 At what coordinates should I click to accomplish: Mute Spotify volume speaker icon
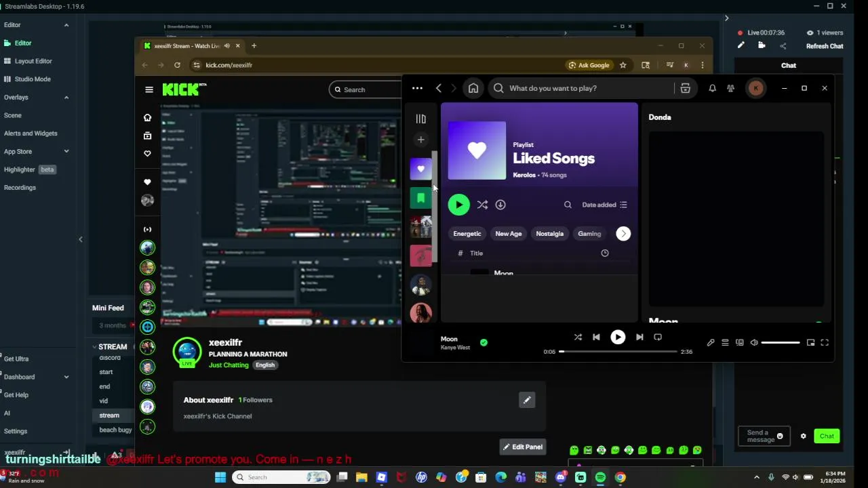(754, 343)
